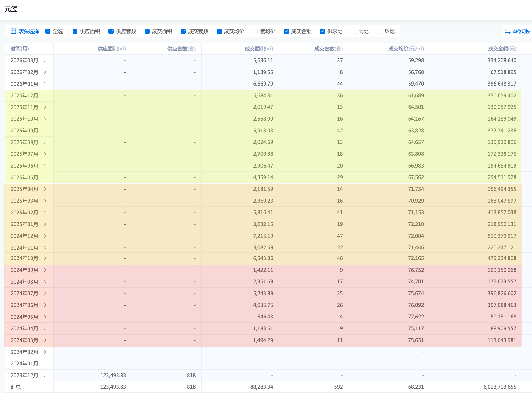Click the 成交均价 column header
The image size is (532, 393).
406,49
